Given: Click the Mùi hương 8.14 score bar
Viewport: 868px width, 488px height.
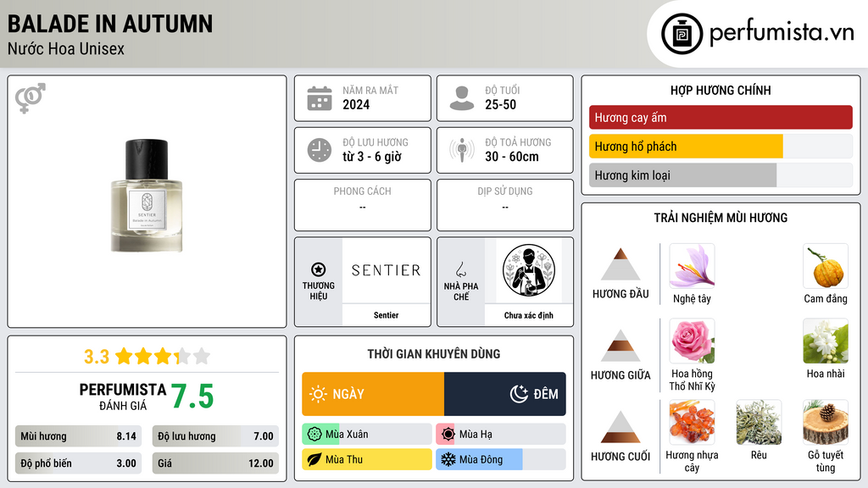Looking at the screenshot, I should [78, 436].
